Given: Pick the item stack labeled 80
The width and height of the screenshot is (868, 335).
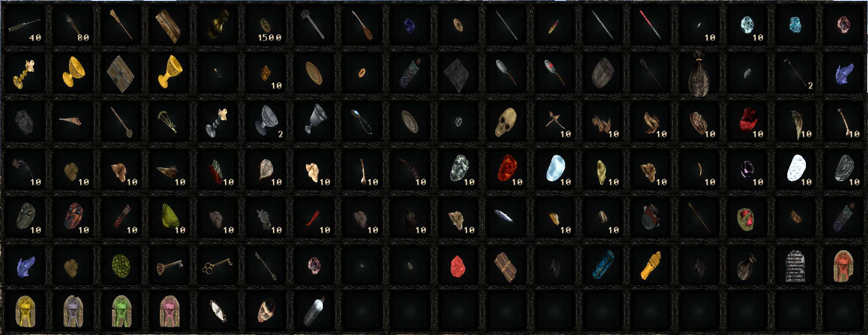Looking at the screenshot, I should click(x=73, y=24).
